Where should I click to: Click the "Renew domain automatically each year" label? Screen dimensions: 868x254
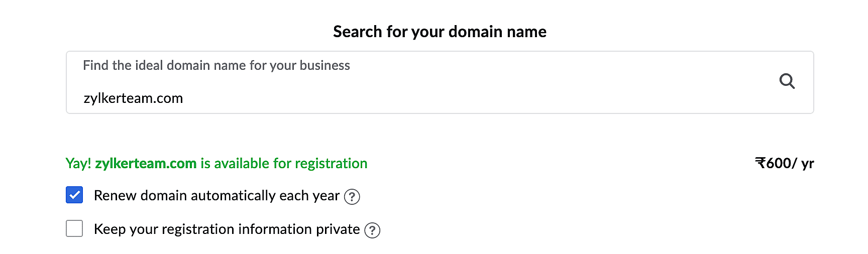tap(216, 196)
